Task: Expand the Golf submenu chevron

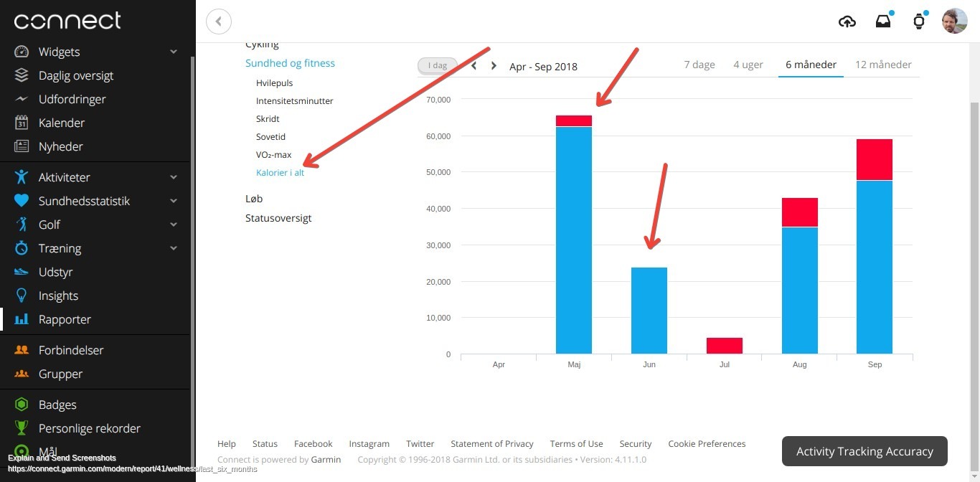Action: pyautogui.click(x=174, y=225)
